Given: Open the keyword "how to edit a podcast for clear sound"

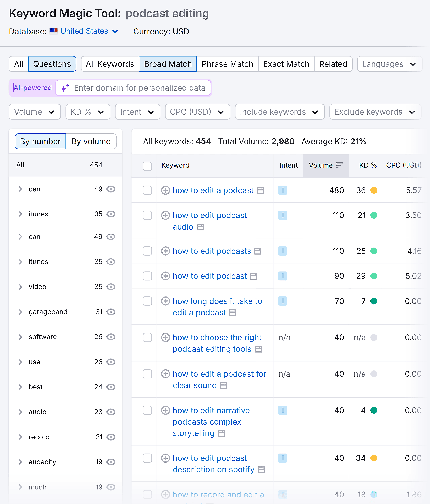Looking at the screenshot, I should [219, 374].
